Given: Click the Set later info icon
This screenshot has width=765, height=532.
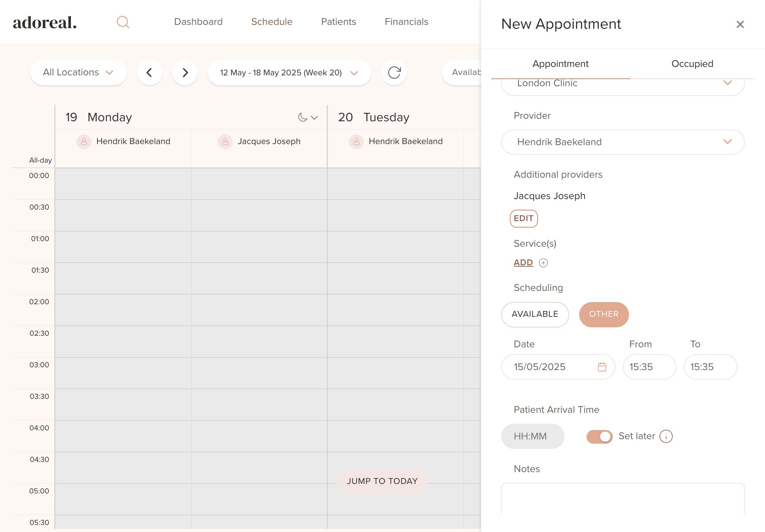Looking at the screenshot, I should (x=666, y=436).
